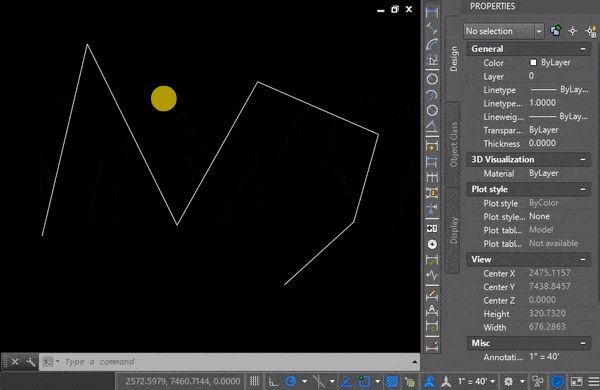Image resolution: width=600 pixels, height=390 pixels.
Task: Open polar tracking angle dropdown arrow
Action: click(x=305, y=382)
